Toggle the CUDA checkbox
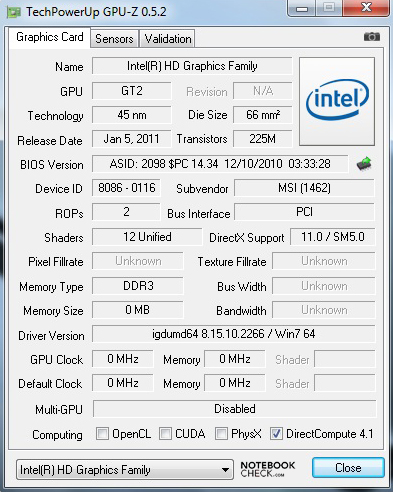The height and width of the screenshot is (492, 393). tap(165, 434)
